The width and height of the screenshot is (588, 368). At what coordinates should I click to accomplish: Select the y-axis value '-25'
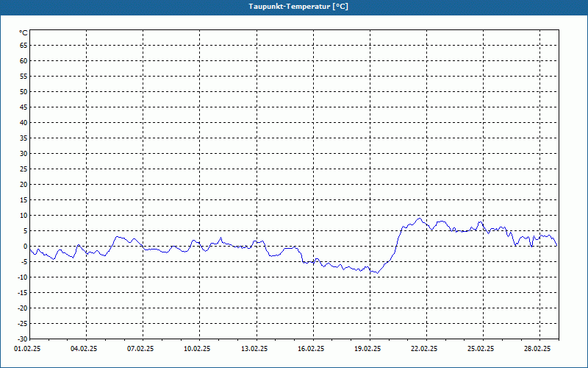(x=22, y=324)
